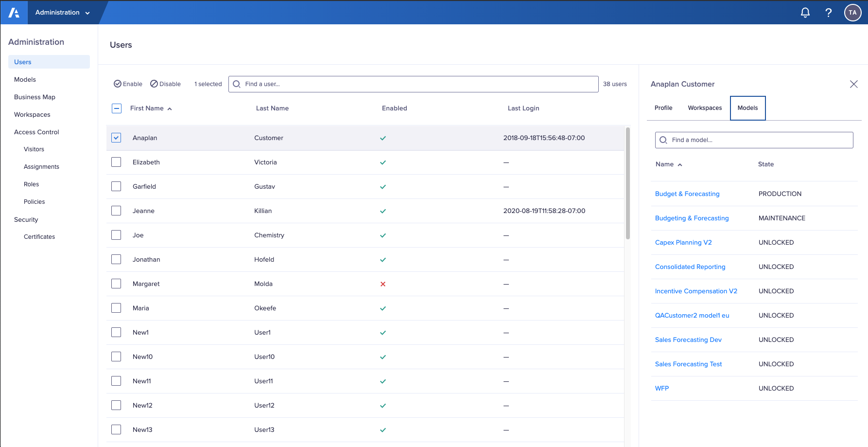
Task: Open the Incentive Compensation V2 link
Action: [x=696, y=291]
